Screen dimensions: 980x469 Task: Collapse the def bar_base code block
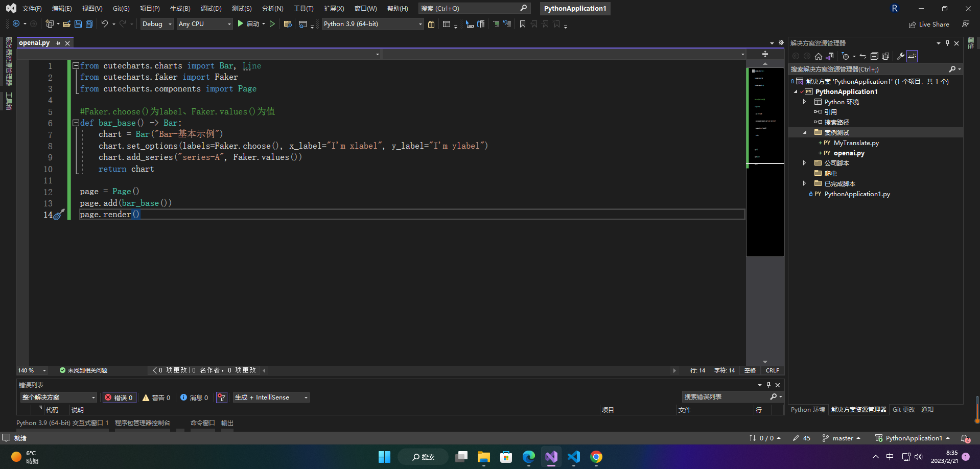click(x=76, y=123)
